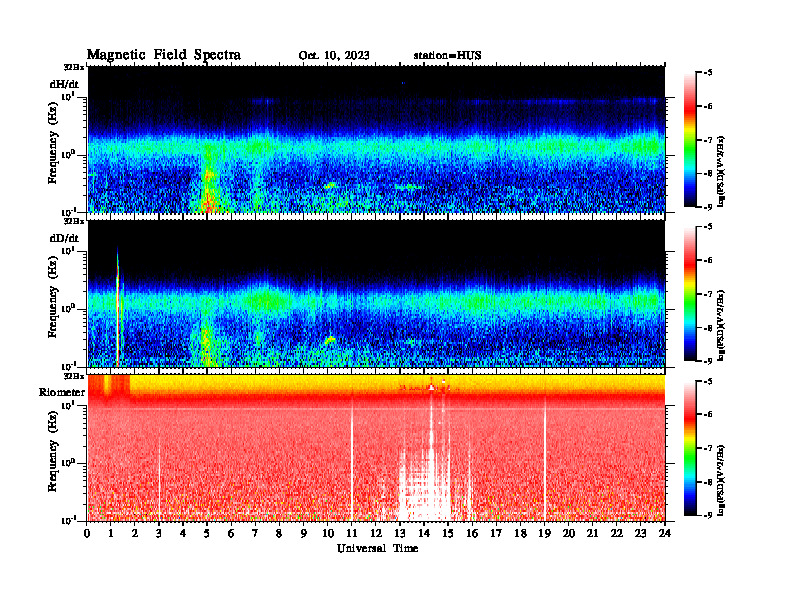
Task: Click the hour "8" tick label on the time axis
Action: click(x=279, y=534)
